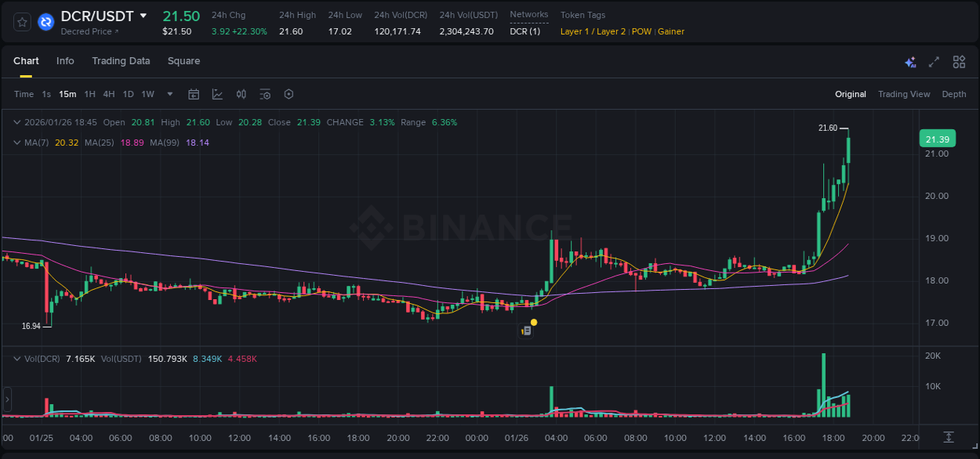Click the Gainer token tag
Viewport: 980px width, 459px height.
[x=671, y=31]
